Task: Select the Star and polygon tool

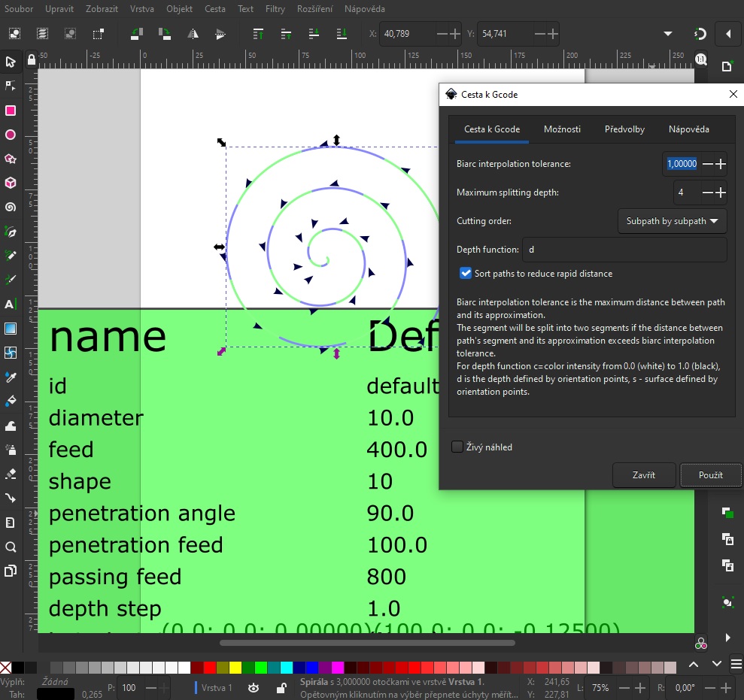Action: [x=11, y=159]
